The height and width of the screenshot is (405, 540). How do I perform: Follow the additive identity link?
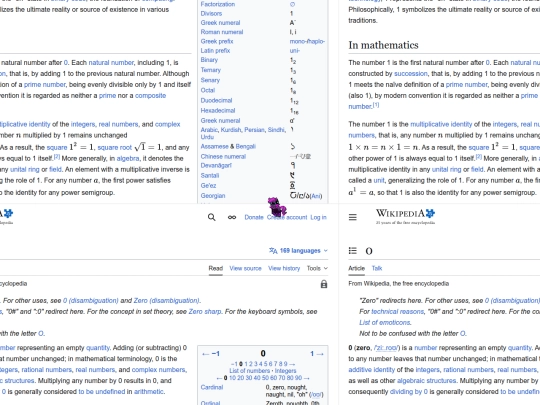(x=372, y=370)
